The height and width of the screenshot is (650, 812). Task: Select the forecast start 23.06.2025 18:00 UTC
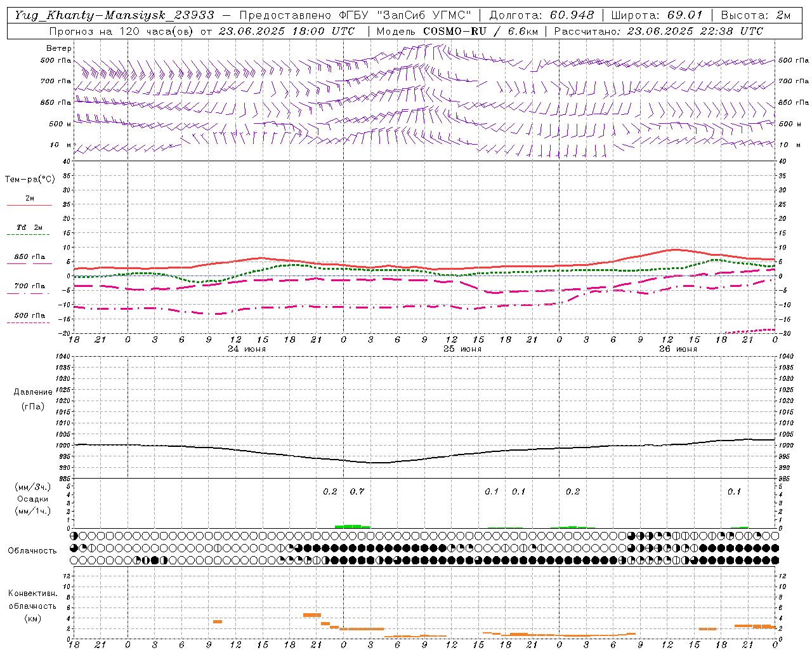(x=286, y=31)
